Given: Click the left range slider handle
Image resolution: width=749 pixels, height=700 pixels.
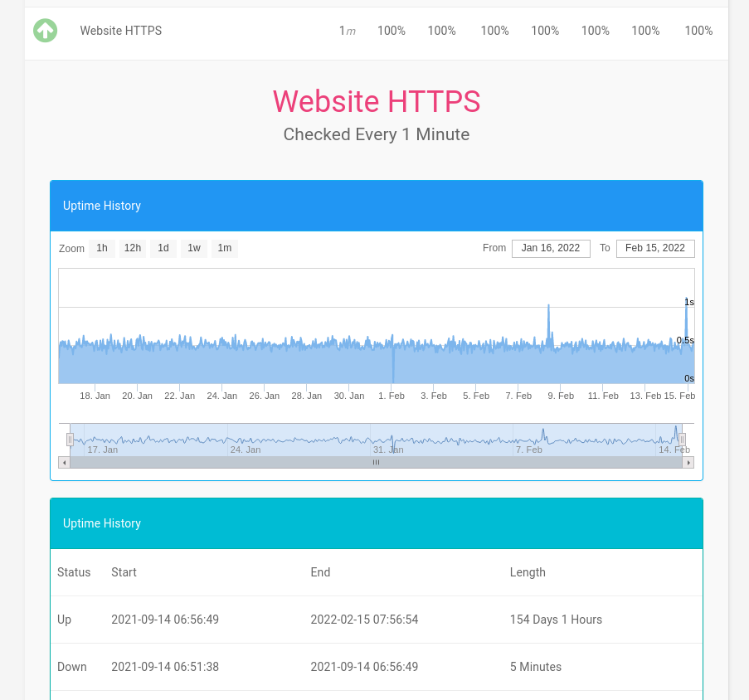Looking at the screenshot, I should (71, 439).
